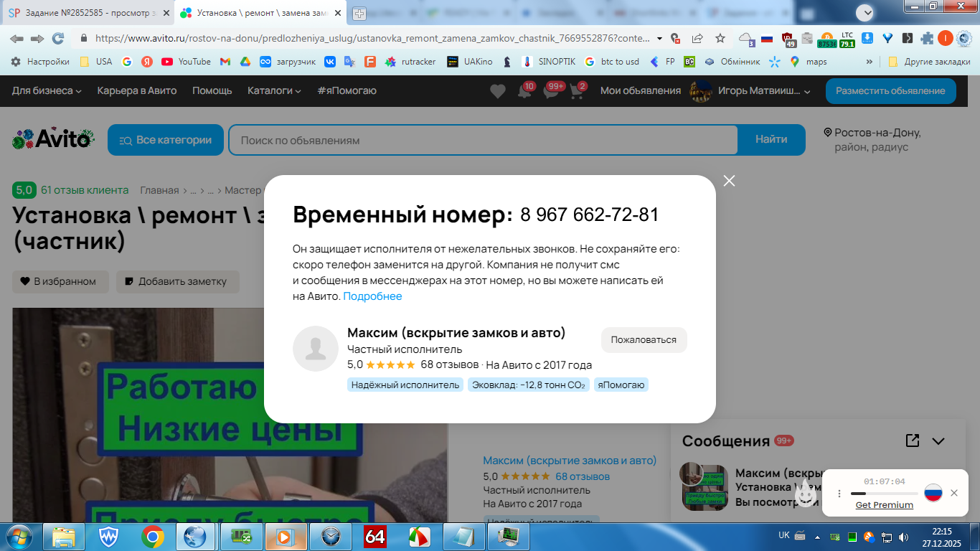Open messages chat icon with 99+ badge
The height and width of the screenshot is (551, 980).
[551, 92]
